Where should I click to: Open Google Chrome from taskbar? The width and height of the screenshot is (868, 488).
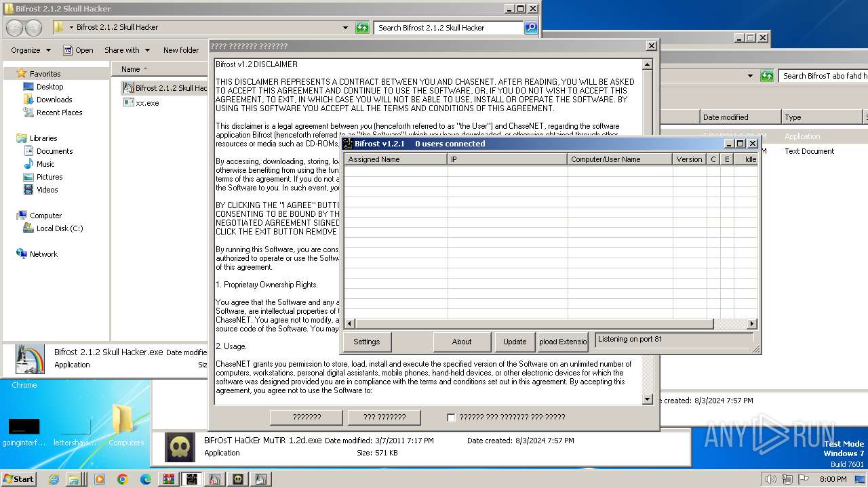point(123,479)
